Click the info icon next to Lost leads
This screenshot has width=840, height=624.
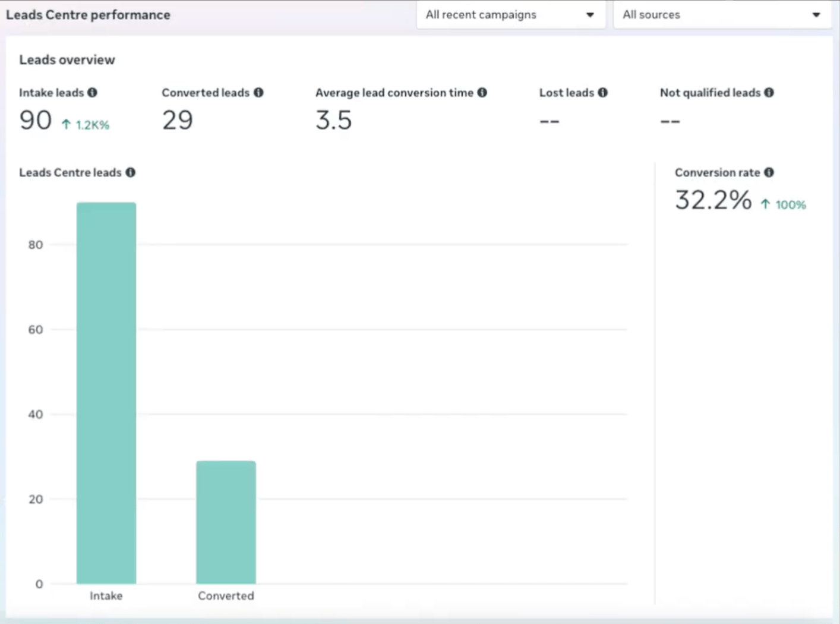point(603,93)
